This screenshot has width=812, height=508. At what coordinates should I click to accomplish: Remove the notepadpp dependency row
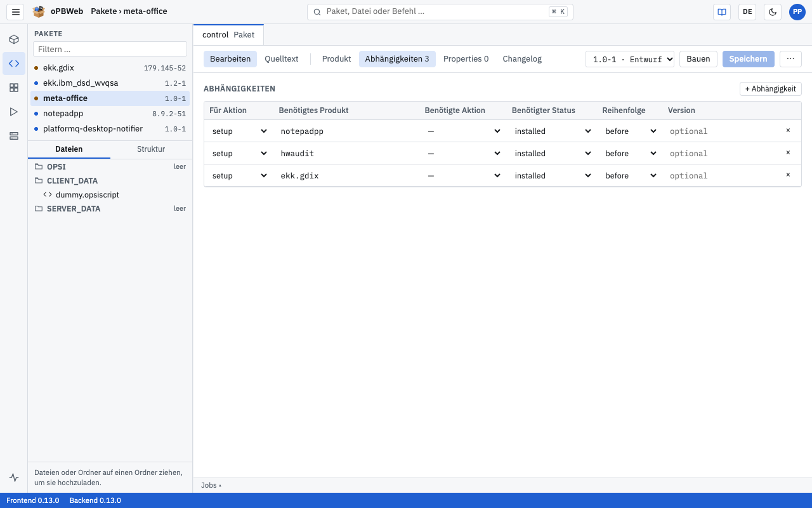788,131
